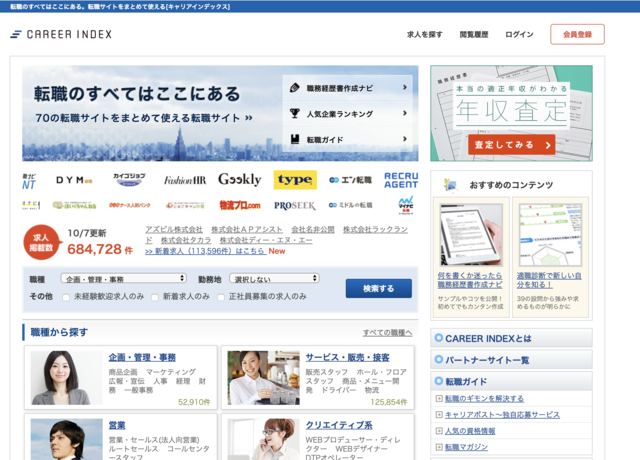Image resolution: width=640 pixels, height=460 pixels.
Task: Open the 物流プロ.com partner logo
Action: 240,205
